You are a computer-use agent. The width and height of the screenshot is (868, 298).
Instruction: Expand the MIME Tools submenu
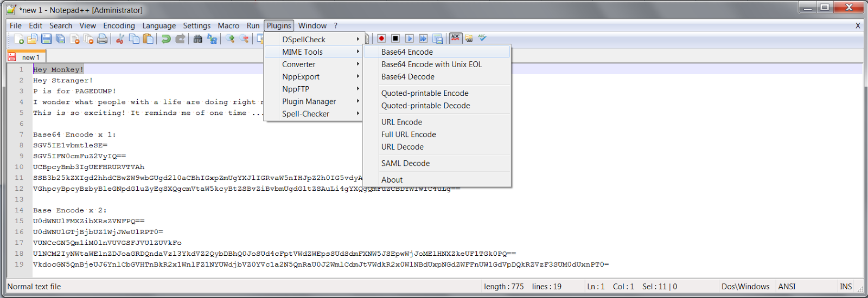coord(313,52)
